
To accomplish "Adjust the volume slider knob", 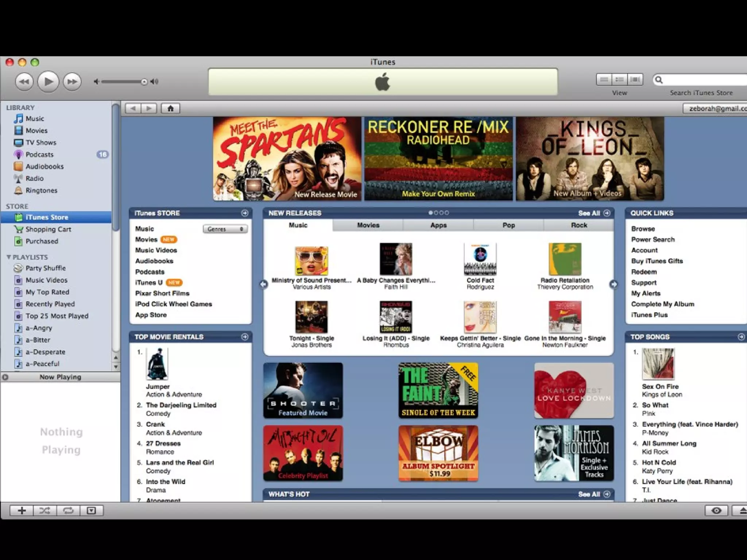I will click(x=144, y=82).
